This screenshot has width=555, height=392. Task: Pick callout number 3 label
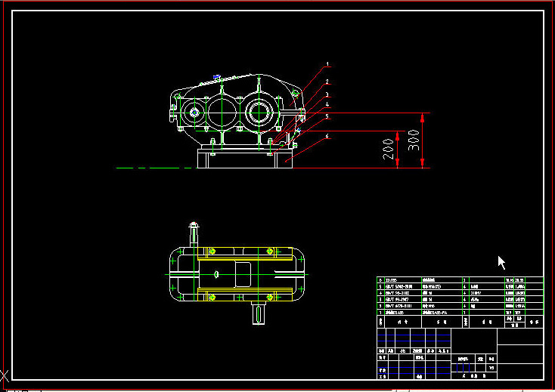pyautogui.click(x=327, y=95)
